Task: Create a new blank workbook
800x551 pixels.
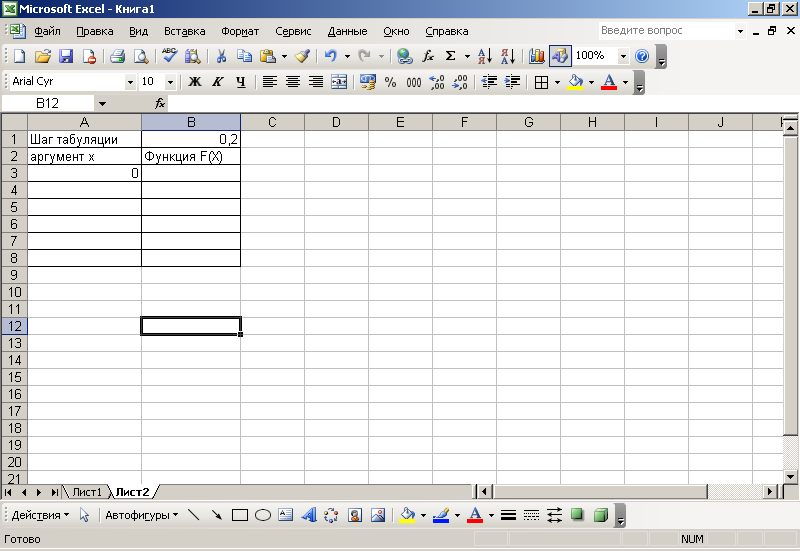Action: [x=19, y=56]
